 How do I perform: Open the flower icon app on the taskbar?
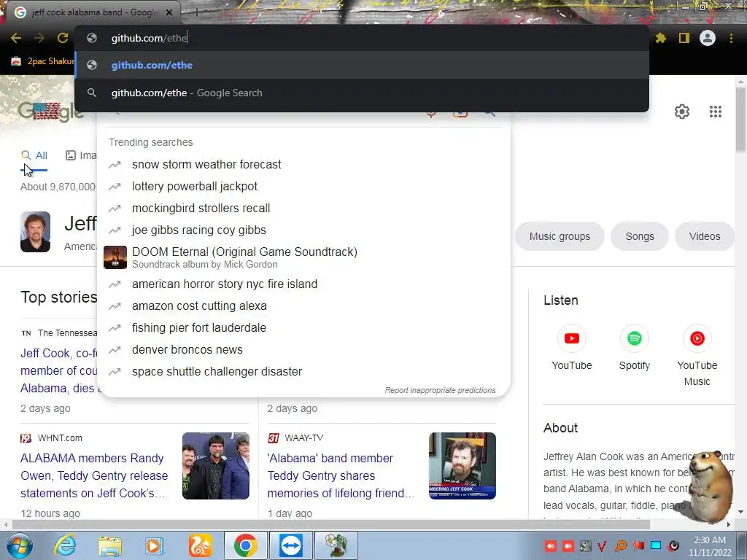click(336, 545)
